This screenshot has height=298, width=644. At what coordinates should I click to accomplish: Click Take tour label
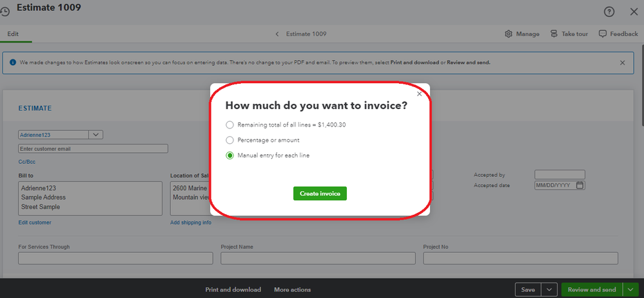pos(575,34)
